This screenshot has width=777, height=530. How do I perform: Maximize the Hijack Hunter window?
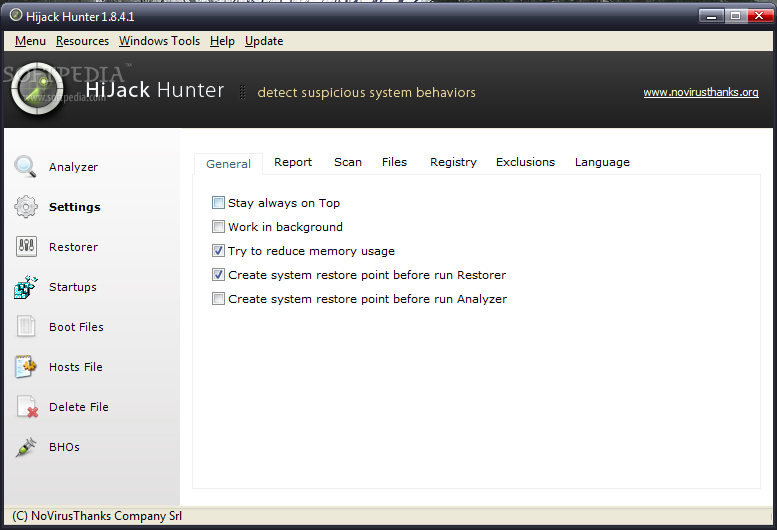736,16
